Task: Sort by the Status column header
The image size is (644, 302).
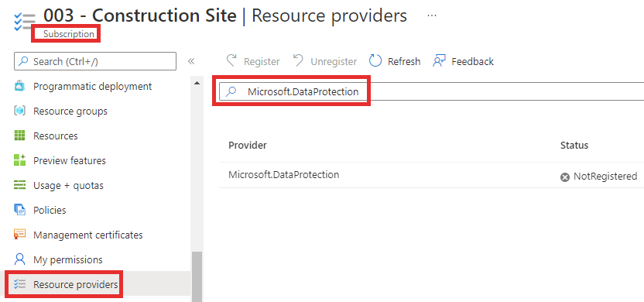Action: click(574, 145)
